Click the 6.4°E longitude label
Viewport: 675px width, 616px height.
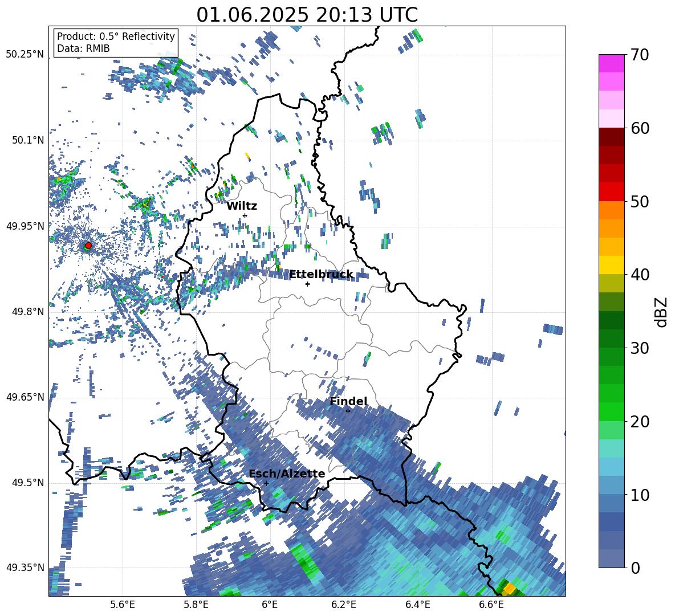pos(417,605)
